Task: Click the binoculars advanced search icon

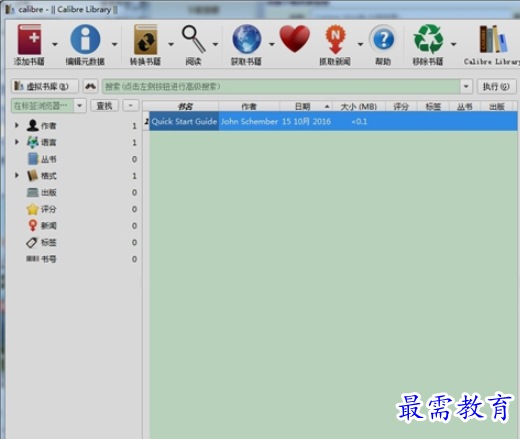Action: [x=91, y=86]
